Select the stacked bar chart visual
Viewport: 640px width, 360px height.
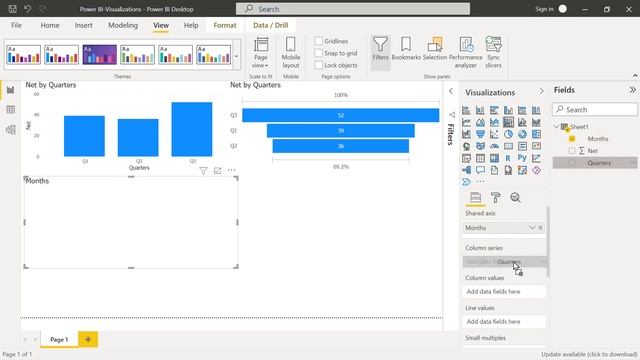click(x=466, y=110)
